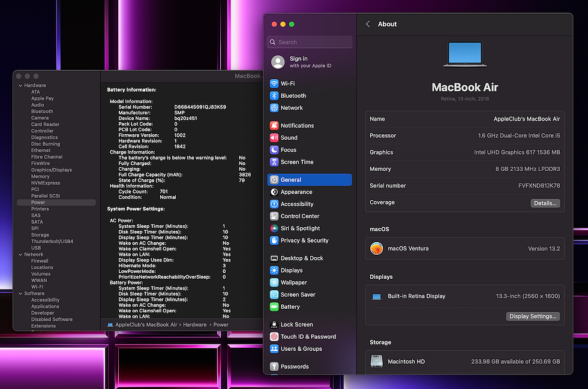Select Wi-Fi under Network in System Information
The height and width of the screenshot is (389, 588).
tap(37, 287)
